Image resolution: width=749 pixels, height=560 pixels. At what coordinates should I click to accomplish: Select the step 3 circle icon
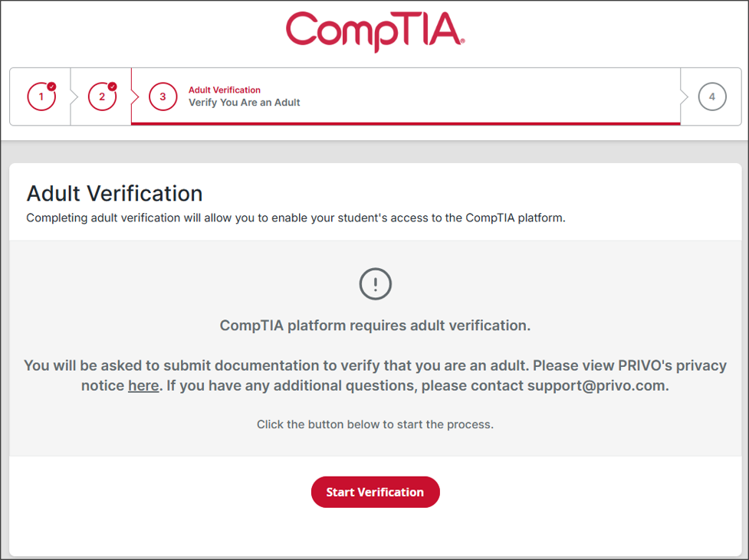pyautogui.click(x=163, y=97)
